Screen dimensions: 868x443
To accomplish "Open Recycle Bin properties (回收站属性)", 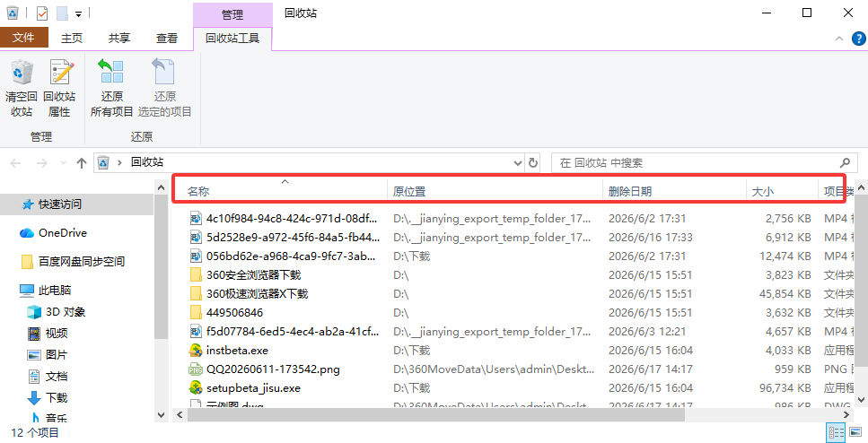I will pyautogui.click(x=60, y=89).
